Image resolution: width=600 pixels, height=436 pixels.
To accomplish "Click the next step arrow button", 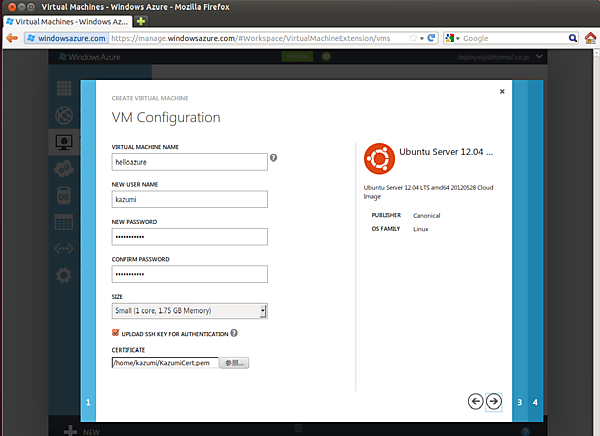I will (x=493, y=401).
